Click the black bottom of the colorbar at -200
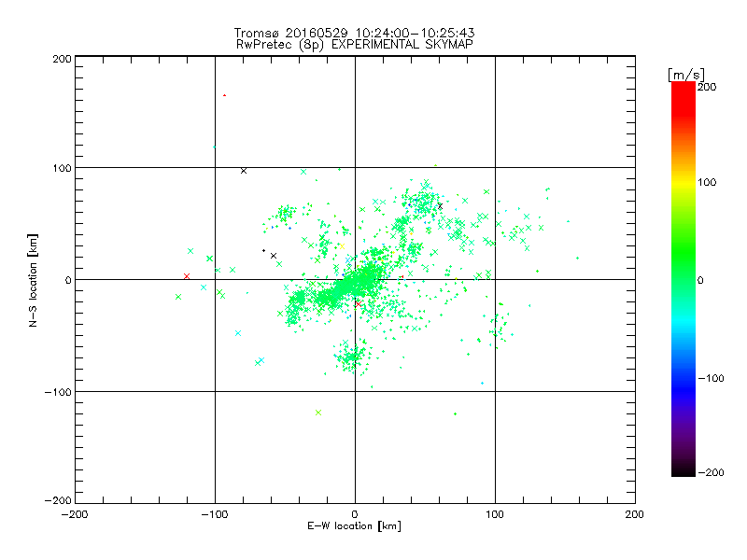Screen dimensions: 747x560 coord(684,471)
